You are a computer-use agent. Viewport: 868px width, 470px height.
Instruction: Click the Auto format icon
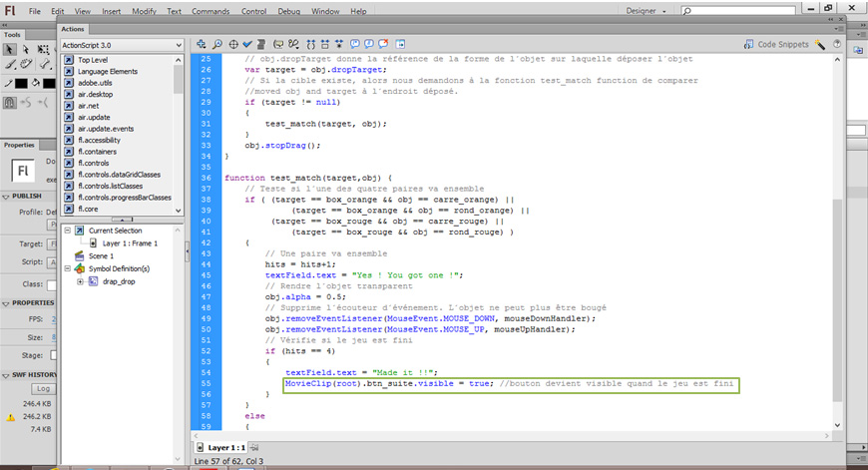point(262,45)
